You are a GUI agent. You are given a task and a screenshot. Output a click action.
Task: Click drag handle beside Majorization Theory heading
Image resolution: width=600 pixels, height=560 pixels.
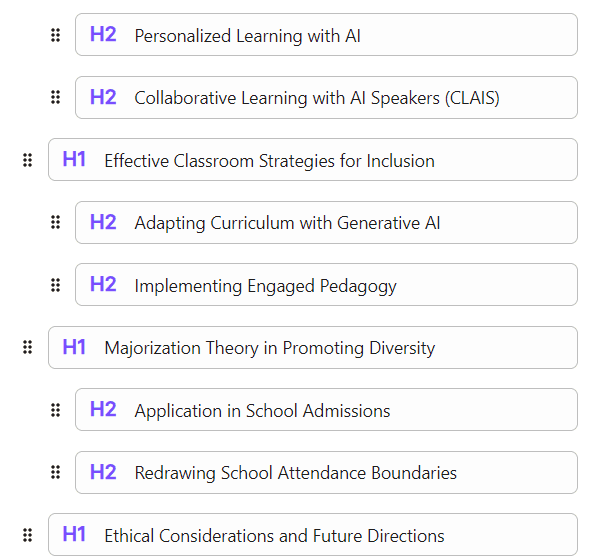pyautogui.click(x=28, y=348)
